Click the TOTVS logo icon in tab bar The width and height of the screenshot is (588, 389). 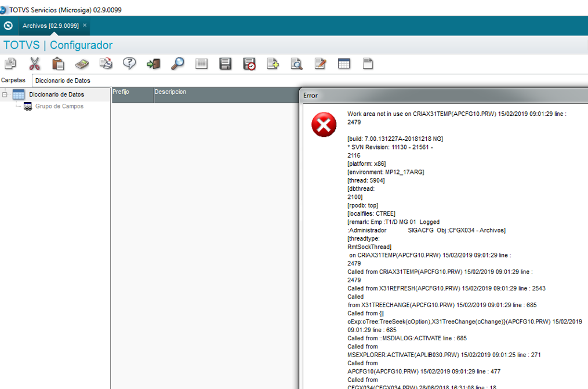(8, 26)
